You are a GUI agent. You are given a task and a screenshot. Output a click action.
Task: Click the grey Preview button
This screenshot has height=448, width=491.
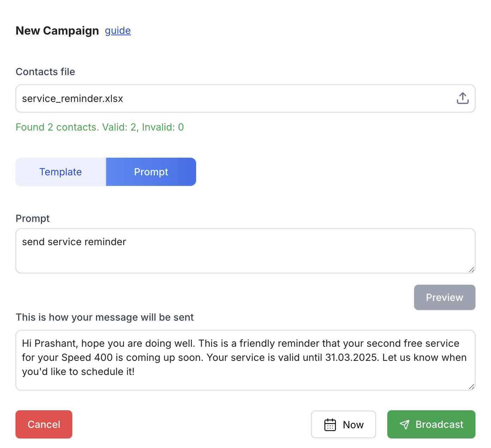pos(444,297)
